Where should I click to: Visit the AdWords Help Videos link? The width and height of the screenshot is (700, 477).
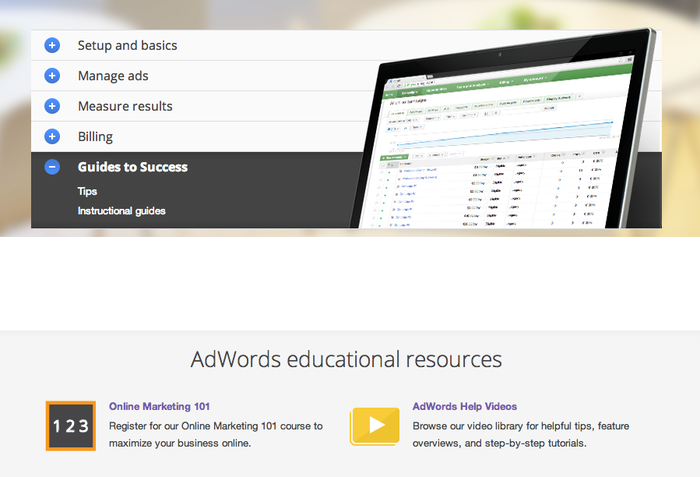click(464, 407)
